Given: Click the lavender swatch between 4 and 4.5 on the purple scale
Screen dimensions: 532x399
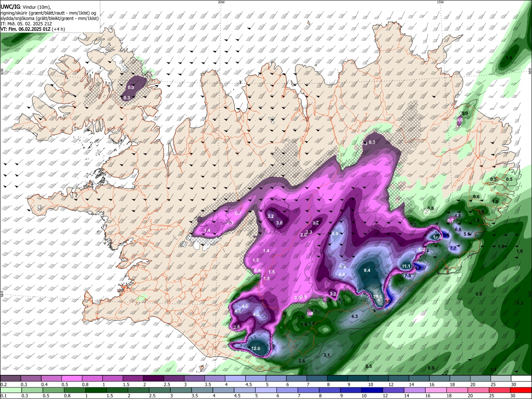Looking at the screenshot, I should click(235, 378).
